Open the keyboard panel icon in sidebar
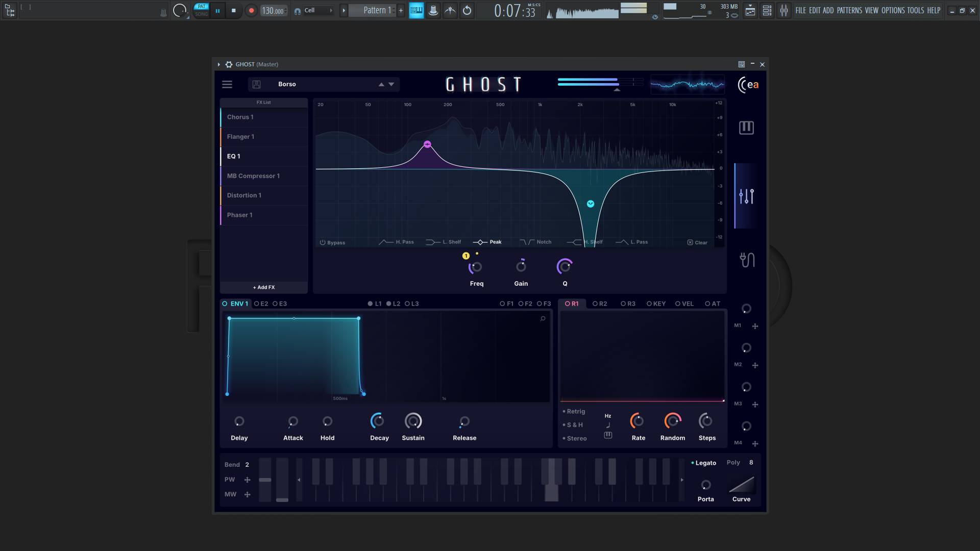This screenshot has width=980, height=551. [746, 128]
